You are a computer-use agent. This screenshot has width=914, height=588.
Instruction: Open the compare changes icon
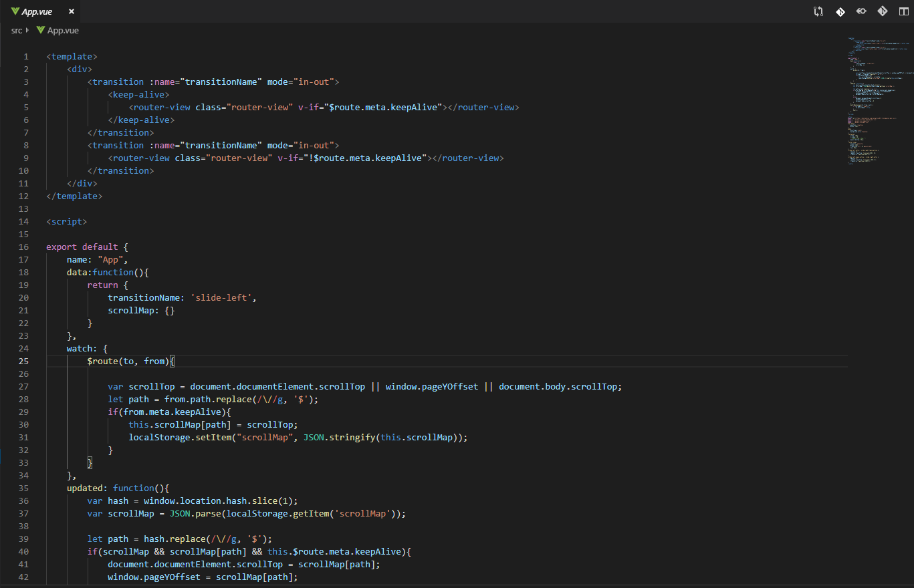click(818, 11)
